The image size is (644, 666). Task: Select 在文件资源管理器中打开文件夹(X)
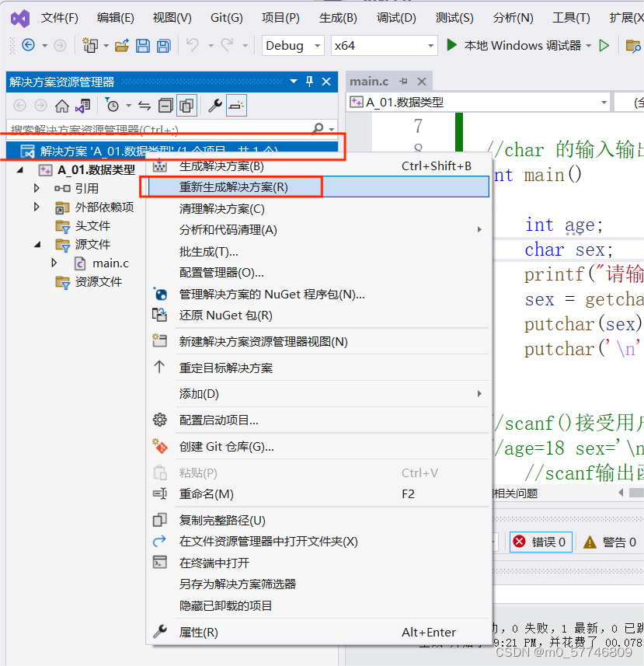click(319, 541)
